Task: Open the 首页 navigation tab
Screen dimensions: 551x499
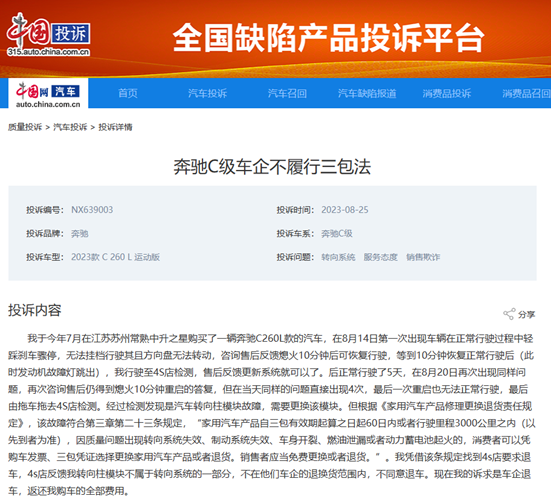Action: click(x=128, y=93)
